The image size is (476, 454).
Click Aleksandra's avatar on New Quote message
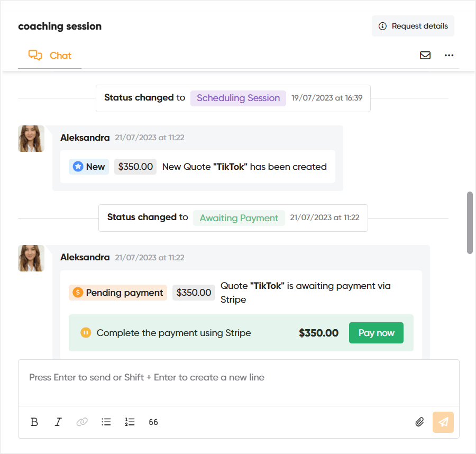[31, 139]
